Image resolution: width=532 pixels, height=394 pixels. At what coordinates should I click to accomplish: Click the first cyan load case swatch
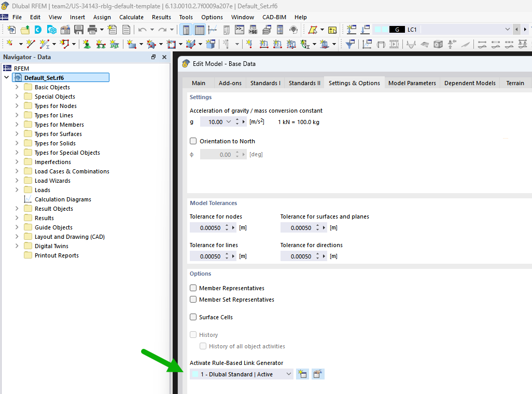377,30
